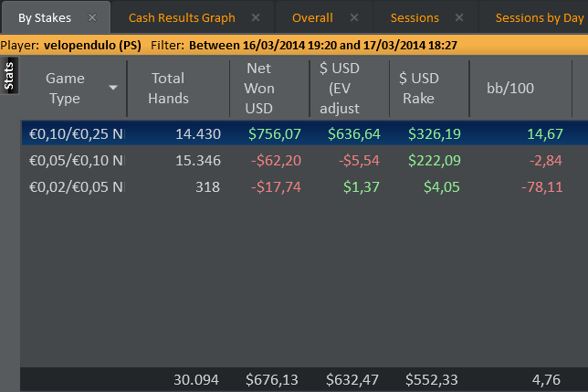Sort by $ USD Rake column
Screen dimensions: 588x392
pos(419,88)
